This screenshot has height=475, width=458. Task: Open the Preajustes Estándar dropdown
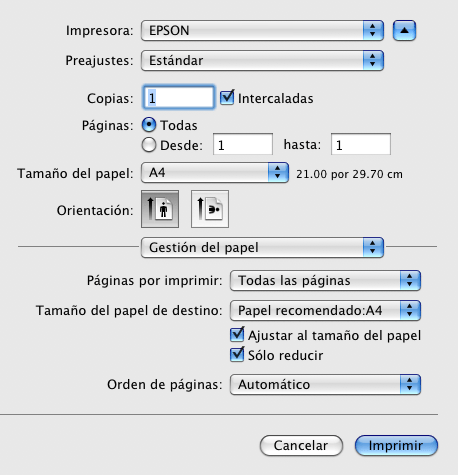tap(262, 61)
